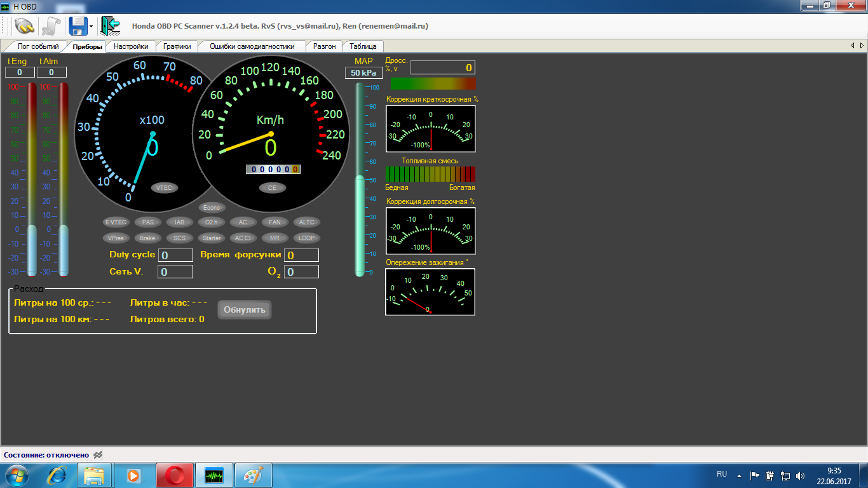Screen dimensions: 868x488
Task: Click the floppy disk save icon
Action: tap(78, 26)
